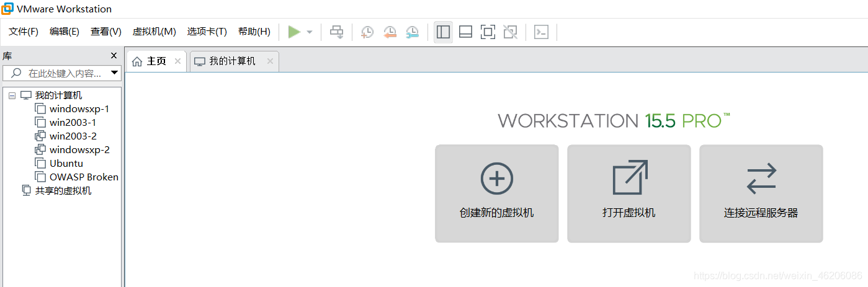Select the Ubuntu virtual machine

pyautogui.click(x=66, y=164)
